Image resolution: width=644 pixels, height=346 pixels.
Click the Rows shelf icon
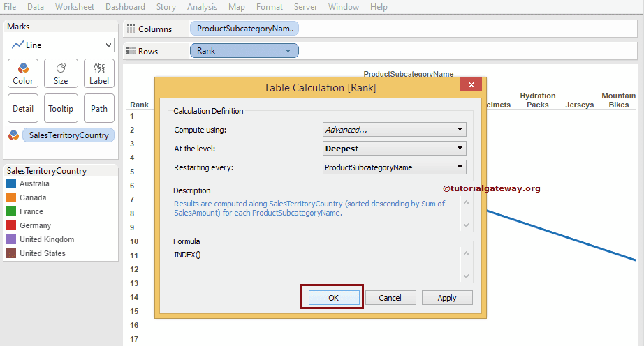point(131,51)
